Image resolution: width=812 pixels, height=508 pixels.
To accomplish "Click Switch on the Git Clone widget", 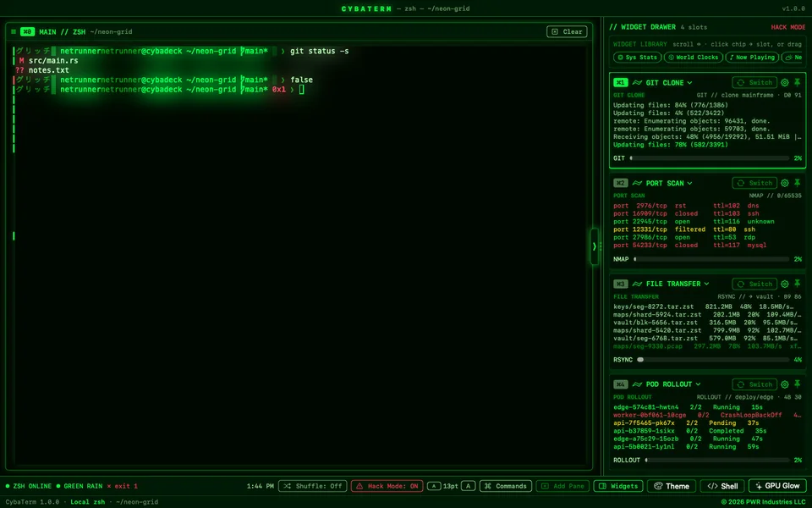I will (755, 82).
